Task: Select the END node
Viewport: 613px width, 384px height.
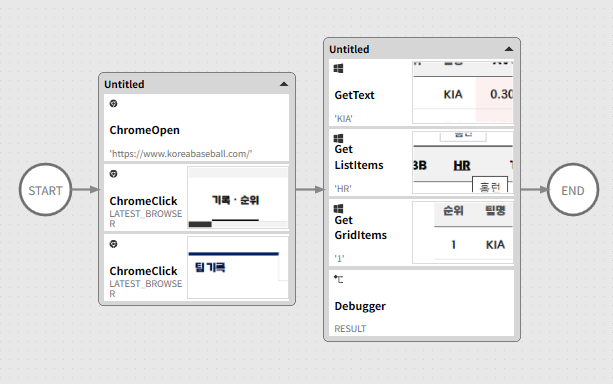Action: tap(573, 190)
